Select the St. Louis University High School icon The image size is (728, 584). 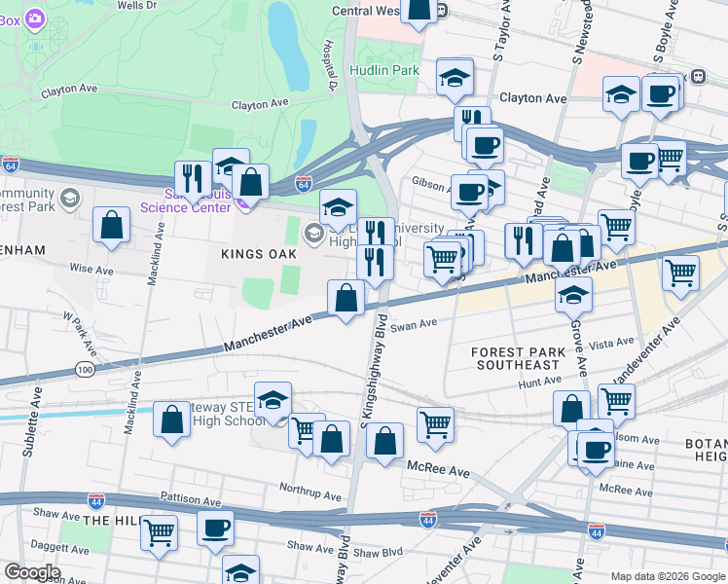(314, 234)
